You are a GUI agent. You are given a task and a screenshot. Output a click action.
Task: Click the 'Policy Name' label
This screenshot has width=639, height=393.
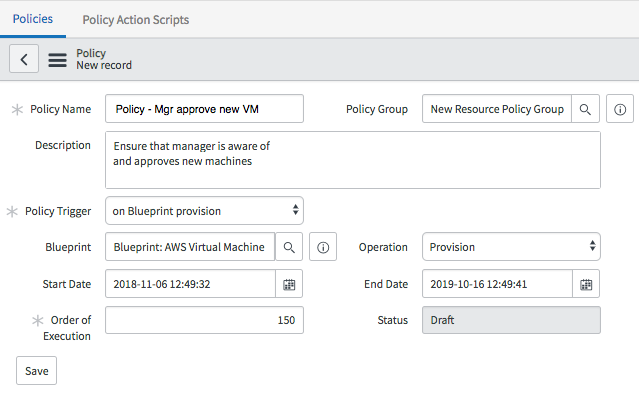point(60,109)
